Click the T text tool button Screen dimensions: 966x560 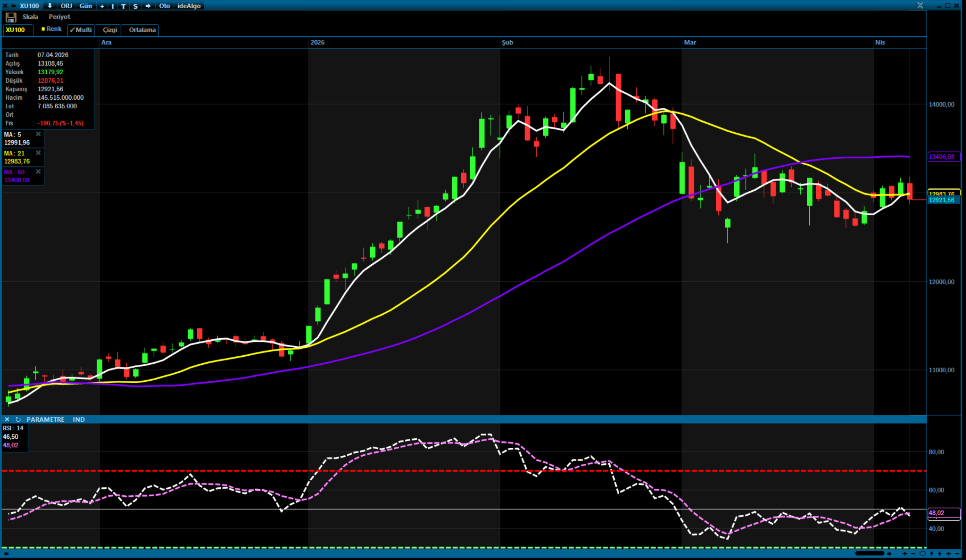123,6
